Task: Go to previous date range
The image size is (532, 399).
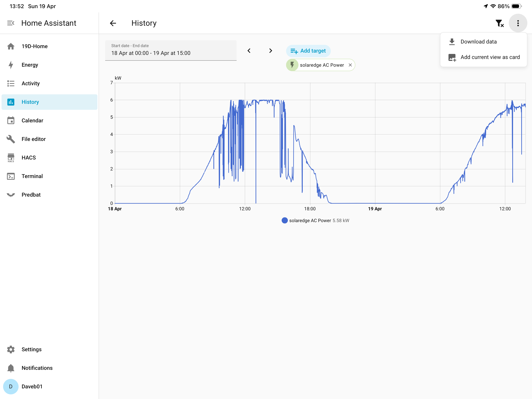Action: 249,50
